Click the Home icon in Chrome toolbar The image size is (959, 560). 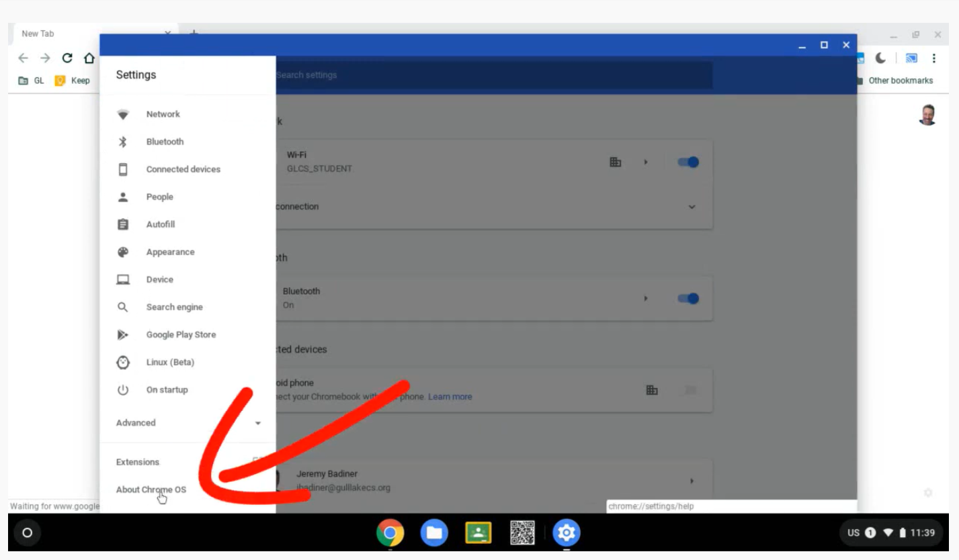pyautogui.click(x=89, y=58)
